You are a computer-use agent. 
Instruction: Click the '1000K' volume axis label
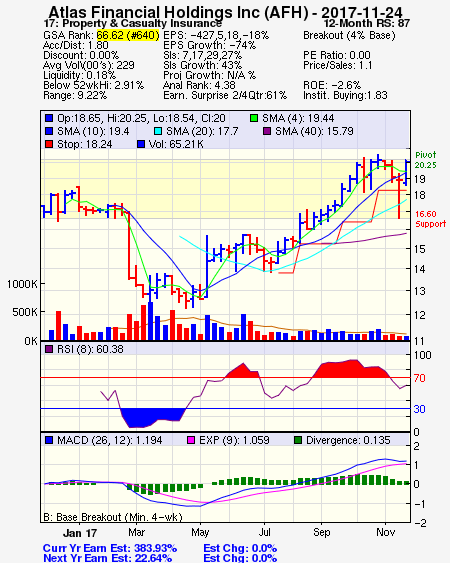[x=22, y=284]
